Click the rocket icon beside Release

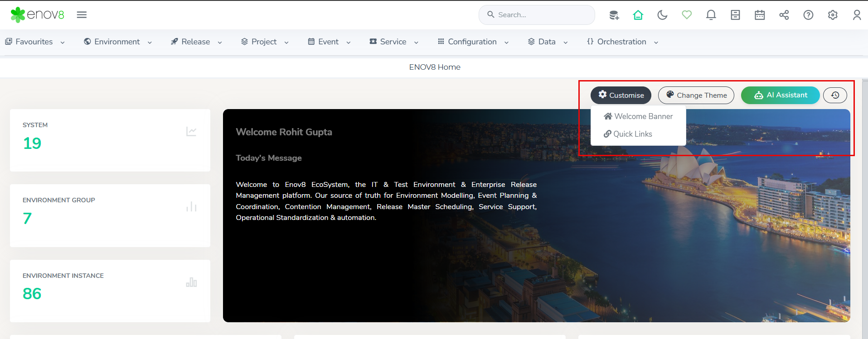click(175, 42)
